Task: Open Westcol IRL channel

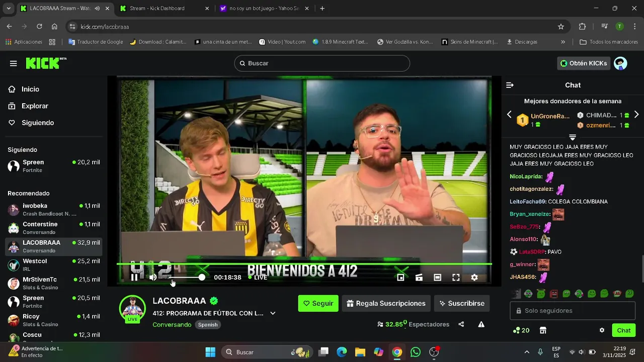Action: click(54, 265)
